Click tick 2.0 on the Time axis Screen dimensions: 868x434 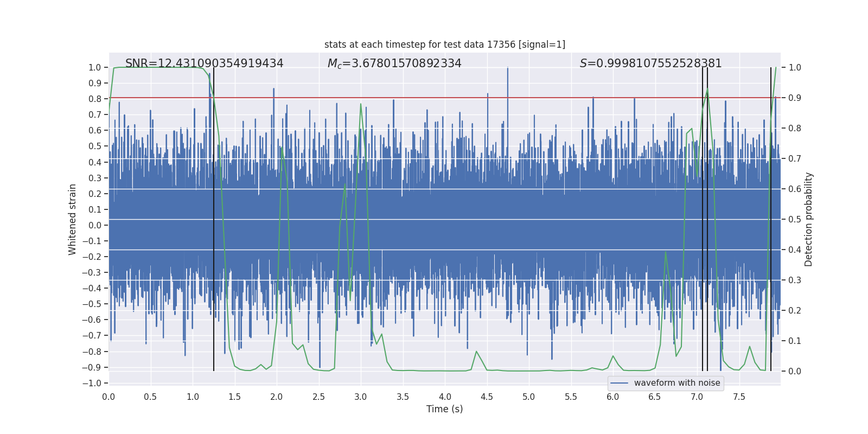tap(277, 397)
